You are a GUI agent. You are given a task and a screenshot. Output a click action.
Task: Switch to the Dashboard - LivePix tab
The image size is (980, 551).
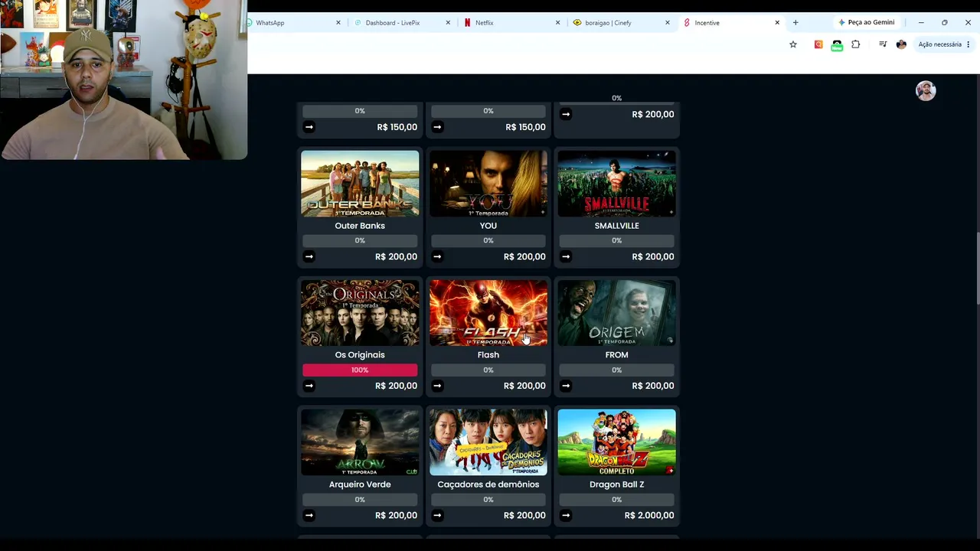(x=401, y=23)
